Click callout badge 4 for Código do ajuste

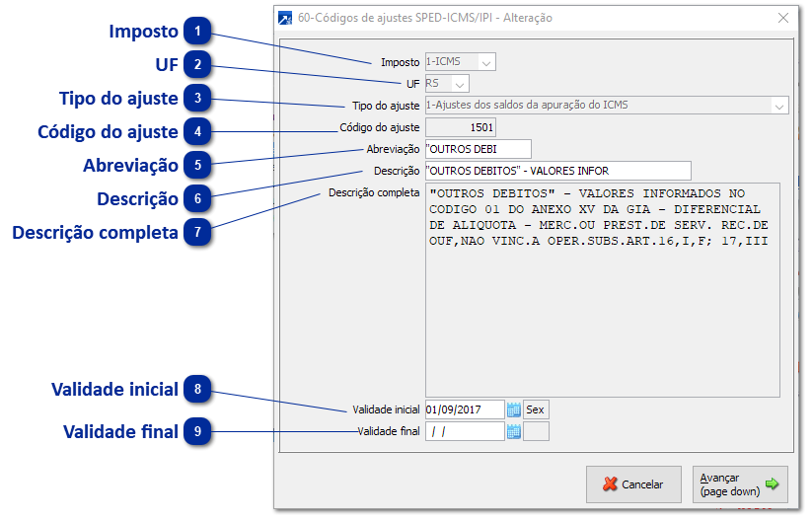[198, 131]
